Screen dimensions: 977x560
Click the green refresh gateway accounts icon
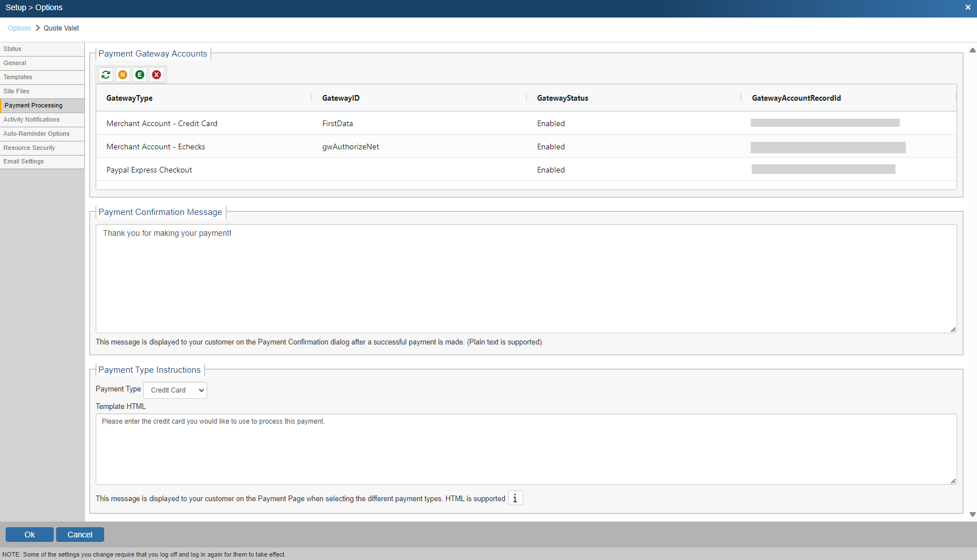[106, 75]
